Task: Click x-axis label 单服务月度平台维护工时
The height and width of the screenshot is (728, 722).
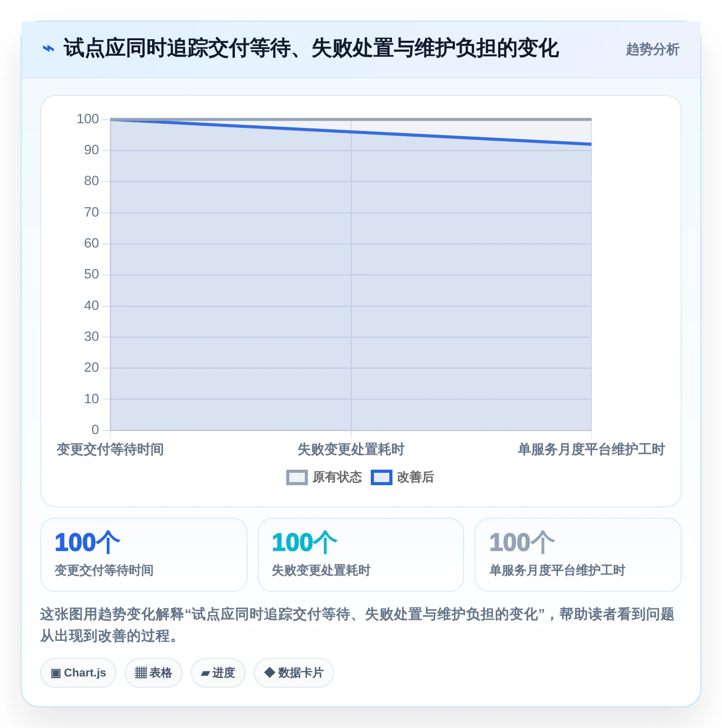Action: click(591, 450)
